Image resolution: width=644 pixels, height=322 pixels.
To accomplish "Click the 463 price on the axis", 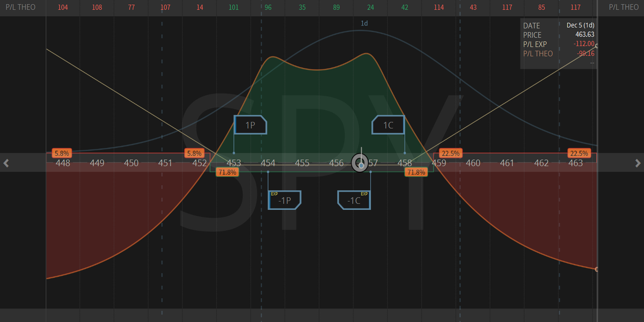I will [x=575, y=163].
